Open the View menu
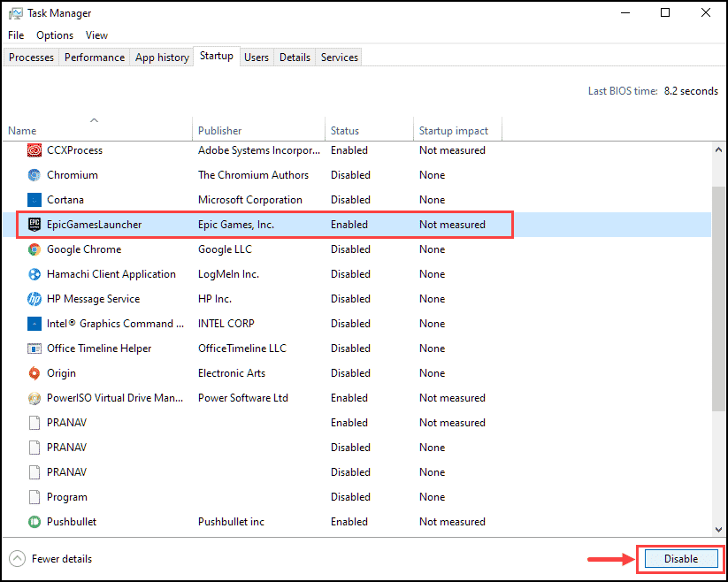The height and width of the screenshot is (582, 728). pos(96,35)
